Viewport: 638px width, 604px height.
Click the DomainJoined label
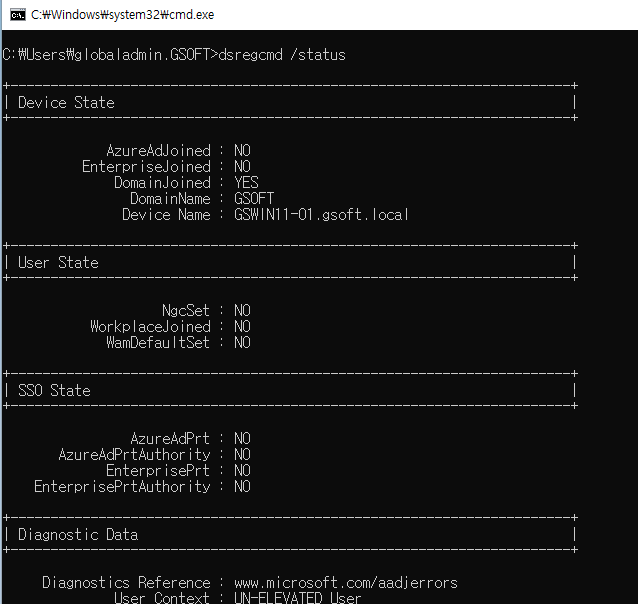click(x=162, y=182)
